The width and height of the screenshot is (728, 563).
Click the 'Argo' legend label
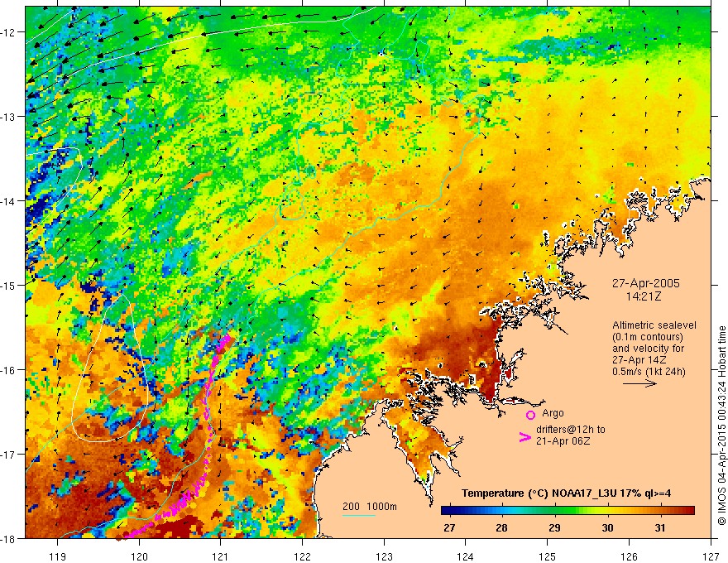[553, 413]
